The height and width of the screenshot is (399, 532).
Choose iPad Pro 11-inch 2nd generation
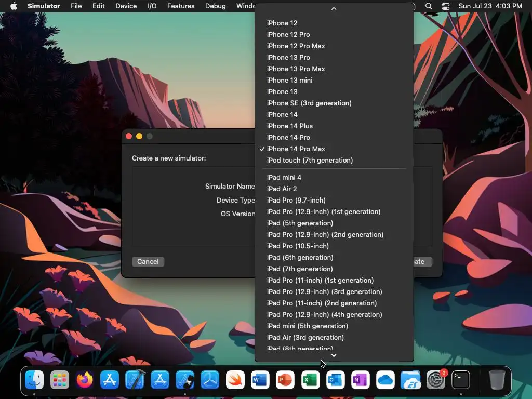334,303
